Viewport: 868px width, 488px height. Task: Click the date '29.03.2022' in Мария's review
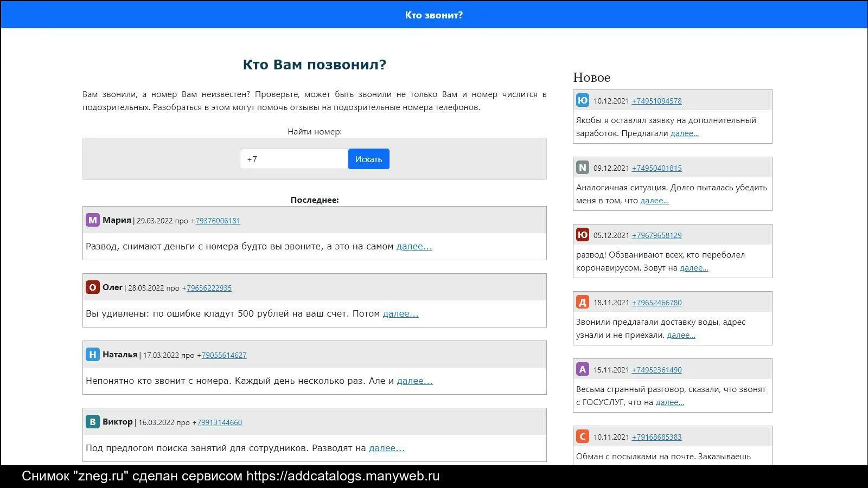[x=155, y=221]
